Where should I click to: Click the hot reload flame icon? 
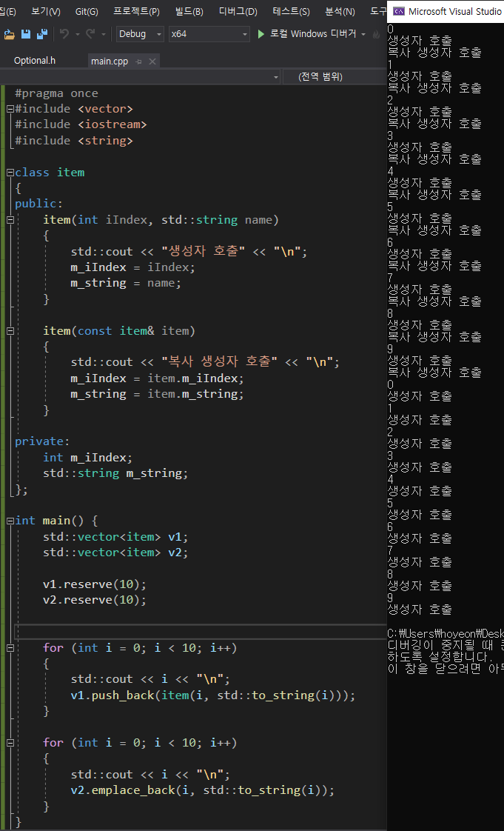tap(377, 35)
